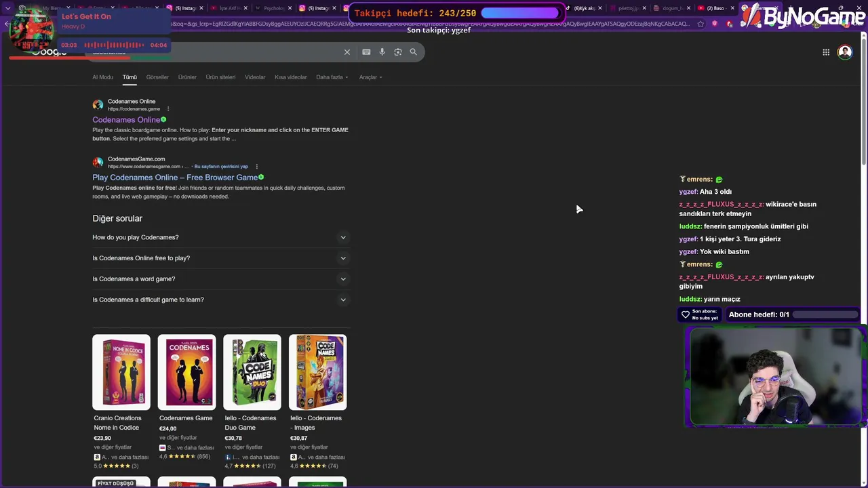The width and height of the screenshot is (868, 488).
Task: Click the "Diğer sorular" heading
Action: [117, 218]
